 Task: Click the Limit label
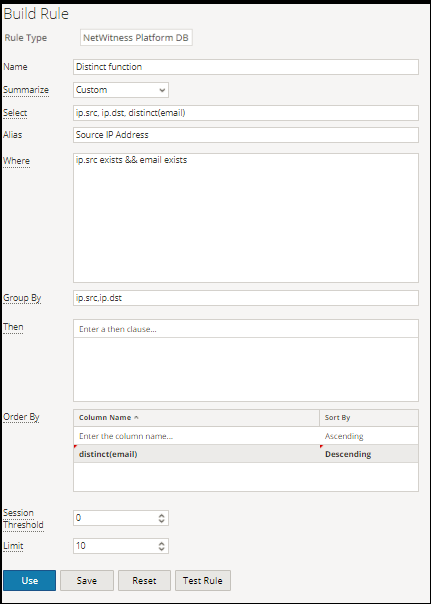(13, 546)
